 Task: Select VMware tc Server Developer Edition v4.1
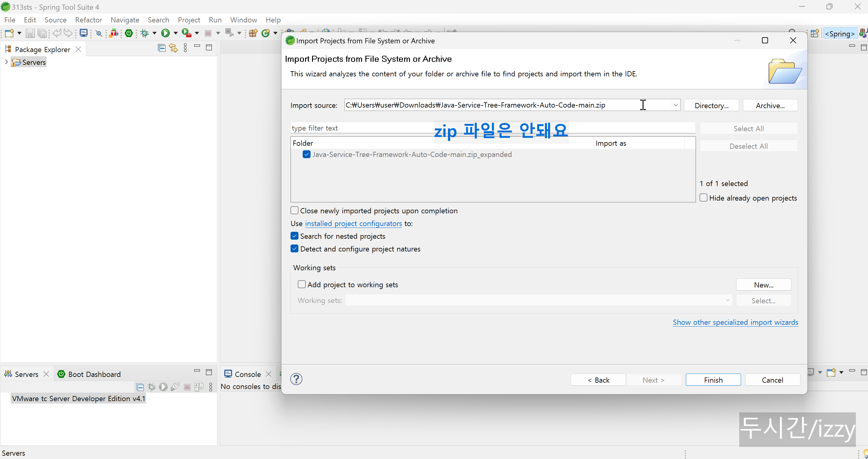[78, 398]
